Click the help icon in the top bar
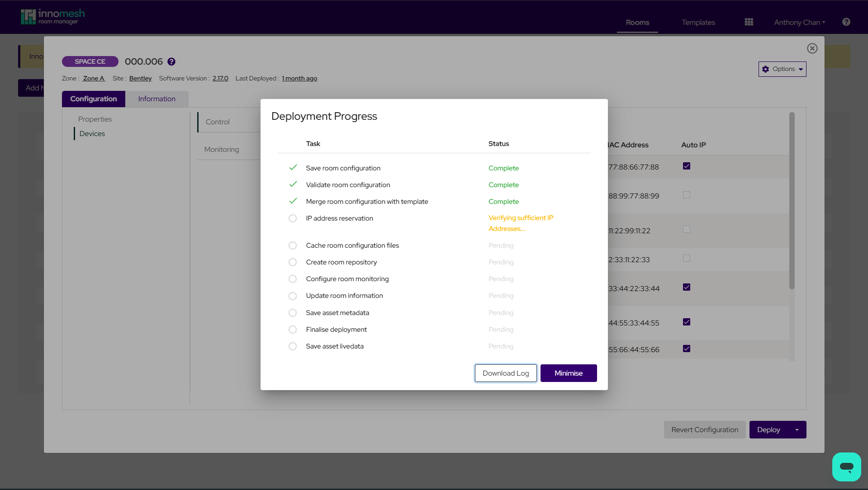This screenshot has width=868, height=490. point(845,22)
